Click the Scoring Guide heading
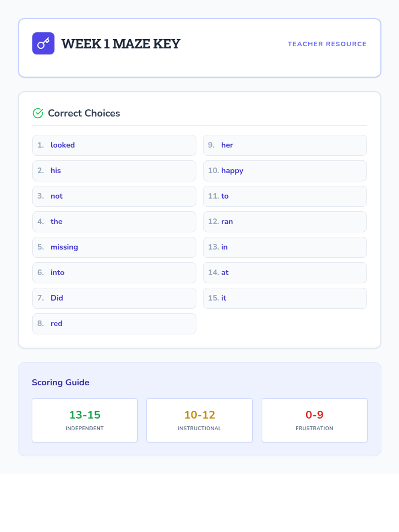 pos(61,382)
